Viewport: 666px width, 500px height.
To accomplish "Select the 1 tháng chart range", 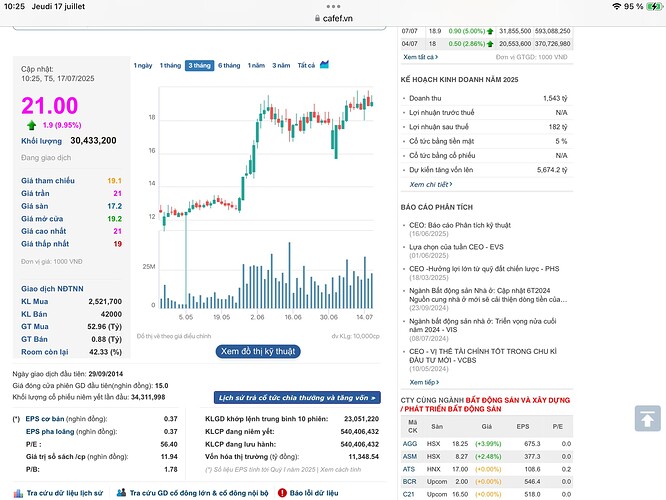I will pyautogui.click(x=170, y=65).
